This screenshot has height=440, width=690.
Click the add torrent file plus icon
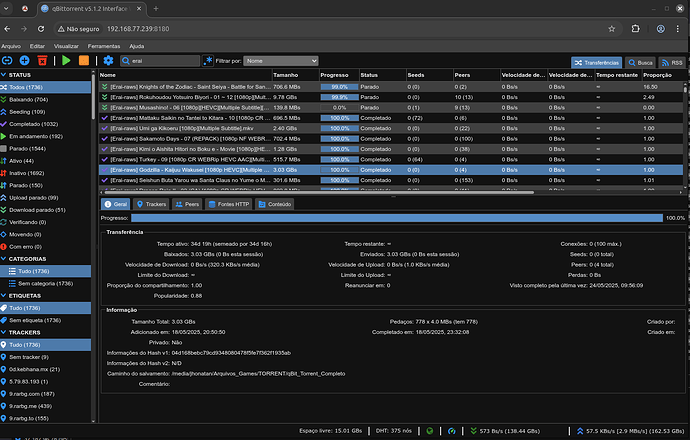25,61
